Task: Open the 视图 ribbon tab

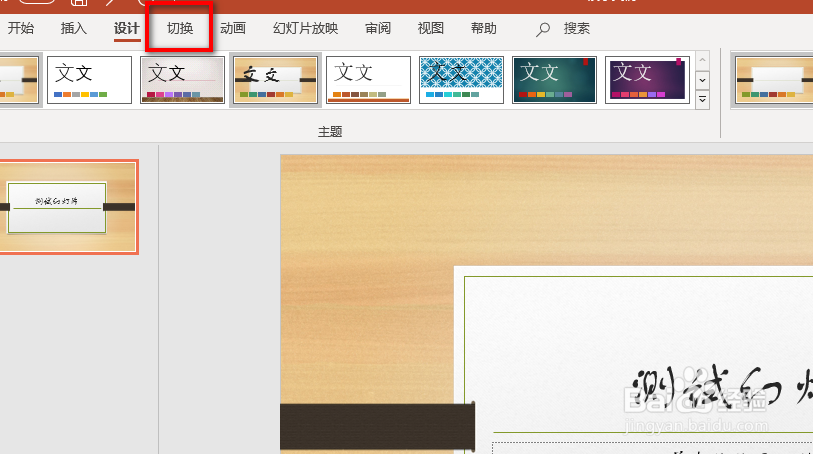Action: [431, 29]
